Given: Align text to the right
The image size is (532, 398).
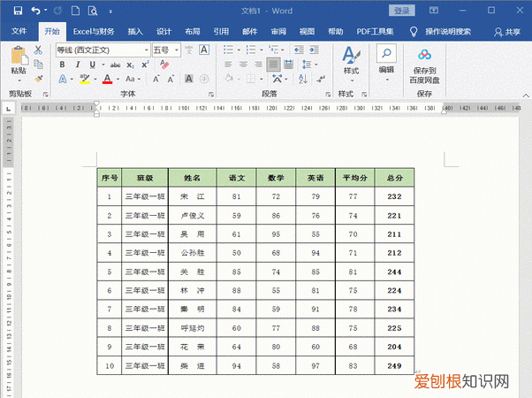Looking at the screenshot, I should (x=258, y=65).
